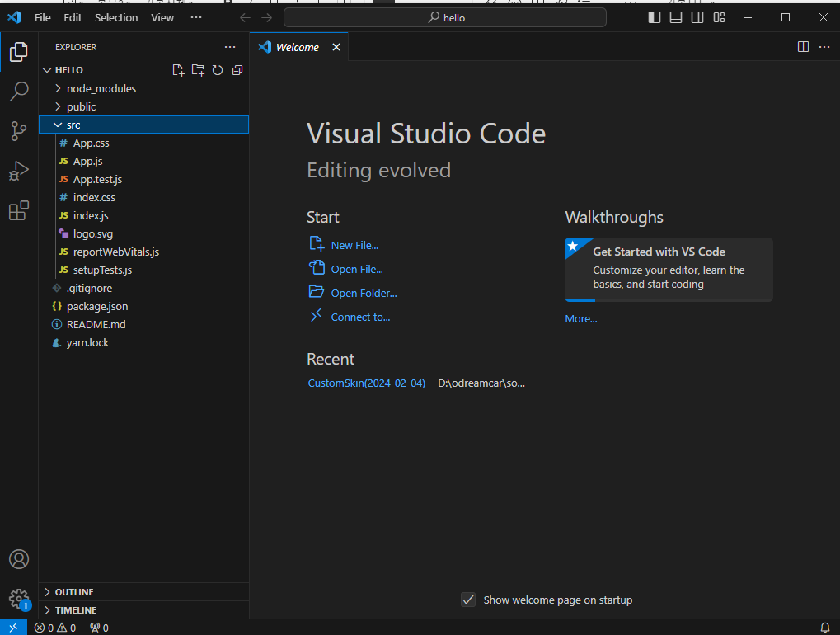Expand the OUTLINE section
The height and width of the screenshot is (635, 840).
[x=143, y=591]
